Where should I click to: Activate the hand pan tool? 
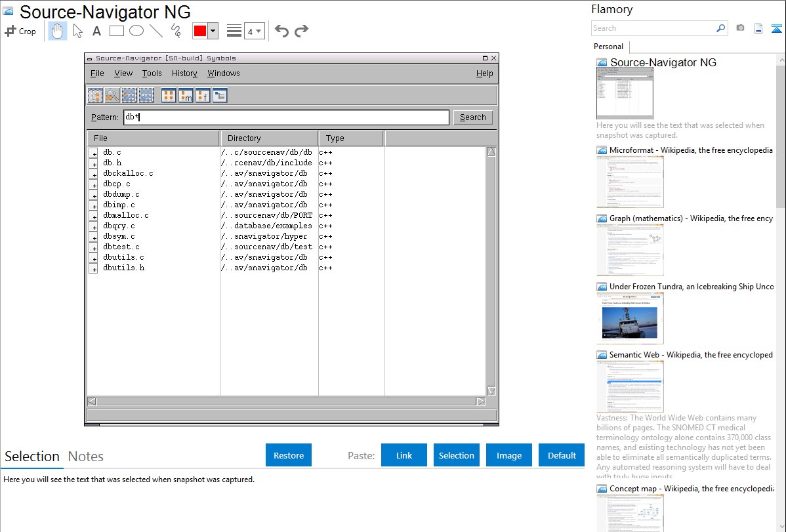click(58, 31)
